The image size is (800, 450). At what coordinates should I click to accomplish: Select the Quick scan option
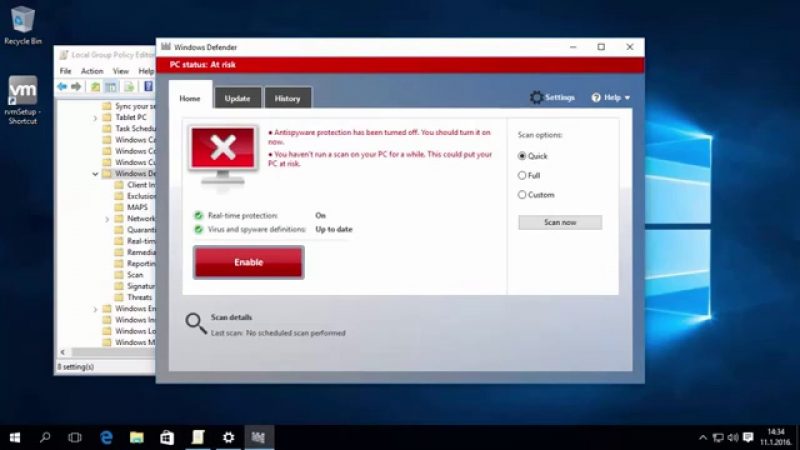521,156
